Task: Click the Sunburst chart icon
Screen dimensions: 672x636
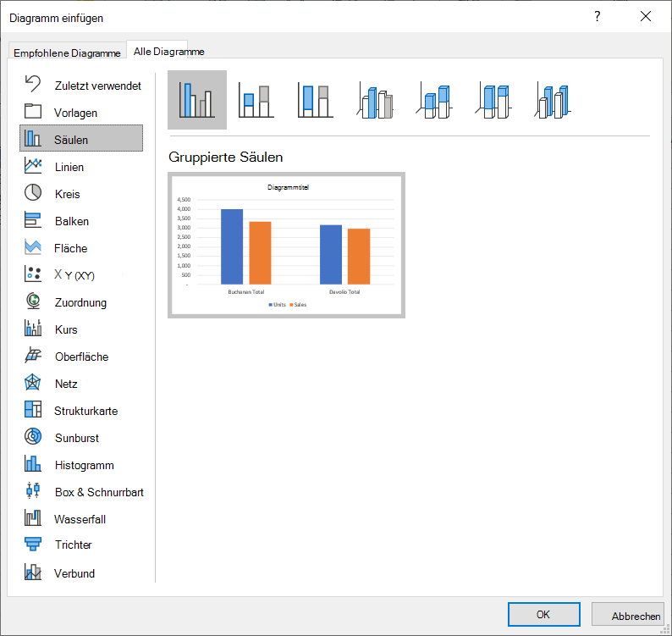Action: tap(33, 436)
